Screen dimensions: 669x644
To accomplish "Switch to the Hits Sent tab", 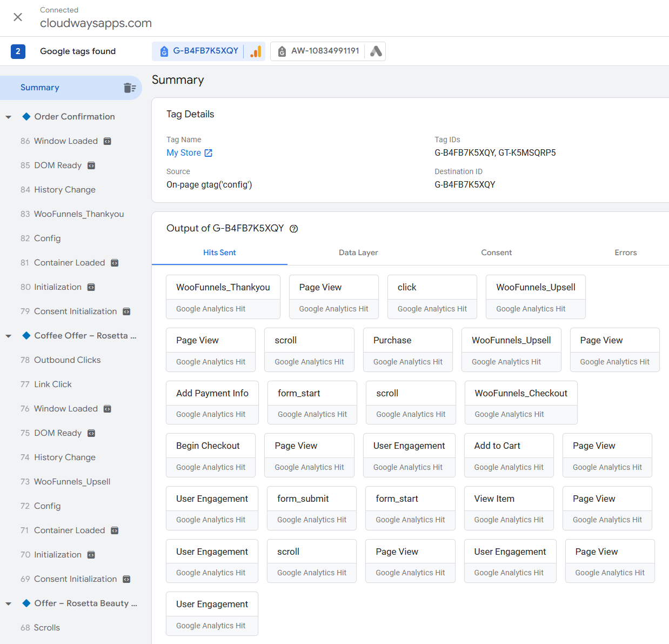I will 219,253.
